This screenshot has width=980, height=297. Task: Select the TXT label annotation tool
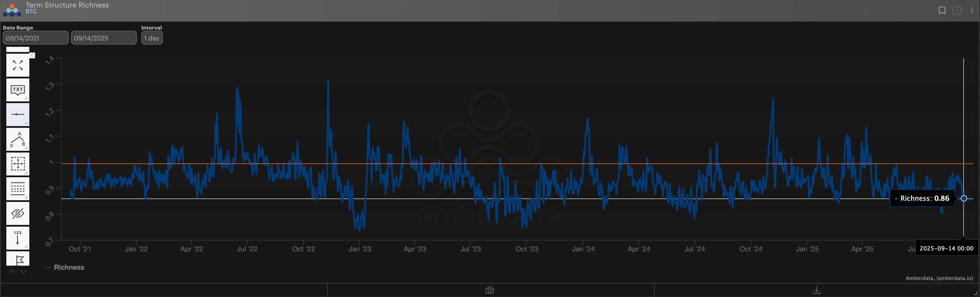pos(18,90)
